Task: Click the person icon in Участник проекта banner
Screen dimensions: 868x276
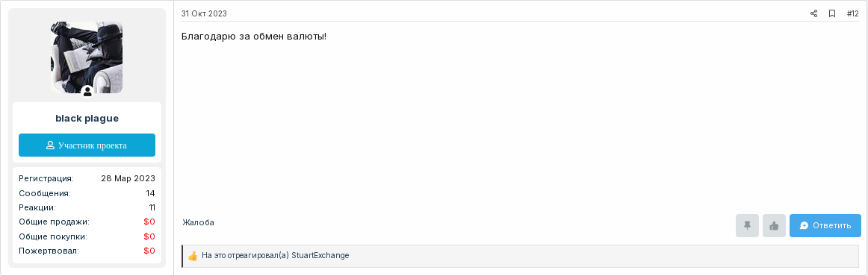Action: (50, 145)
